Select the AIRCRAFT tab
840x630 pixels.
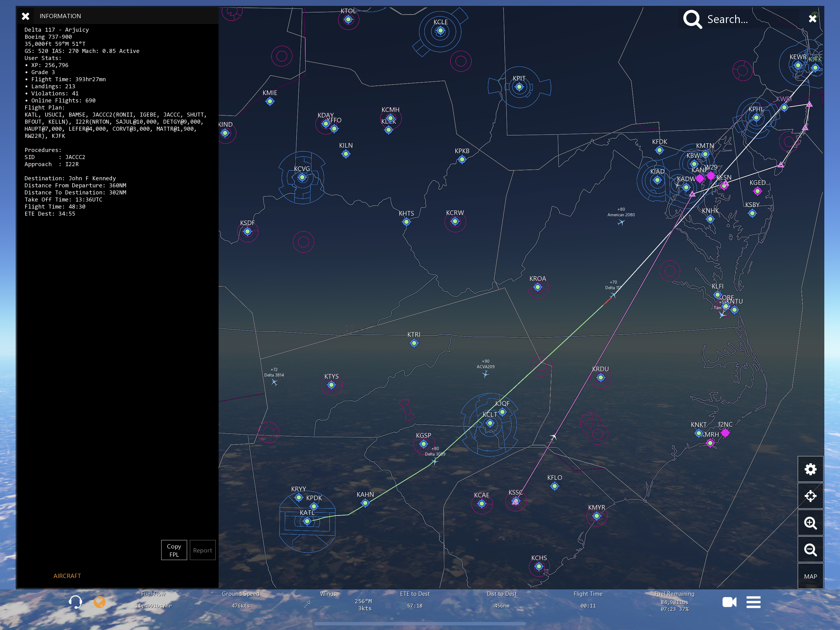[x=67, y=576]
